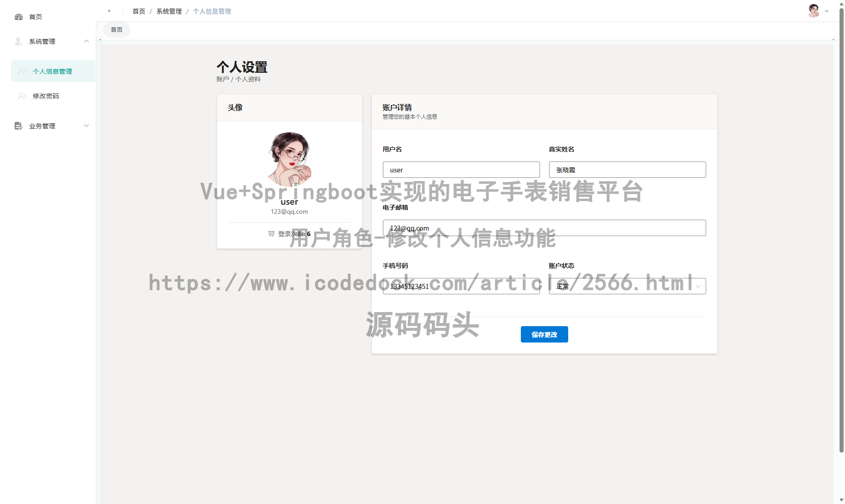
Task: Expand the 业务管理 section chevron
Action: point(87,126)
